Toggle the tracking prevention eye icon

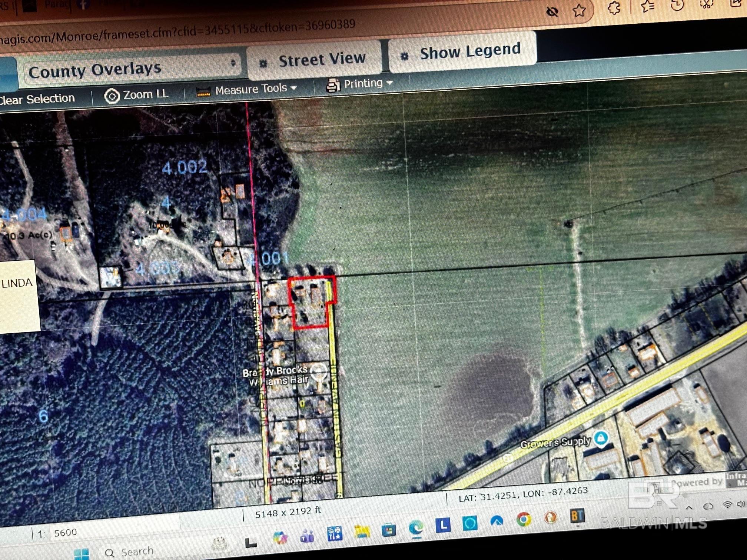point(552,12)
